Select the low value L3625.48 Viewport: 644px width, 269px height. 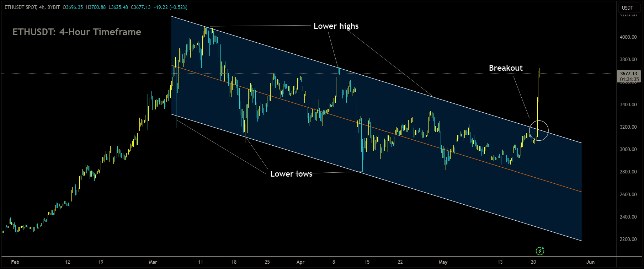coord(118,7)
